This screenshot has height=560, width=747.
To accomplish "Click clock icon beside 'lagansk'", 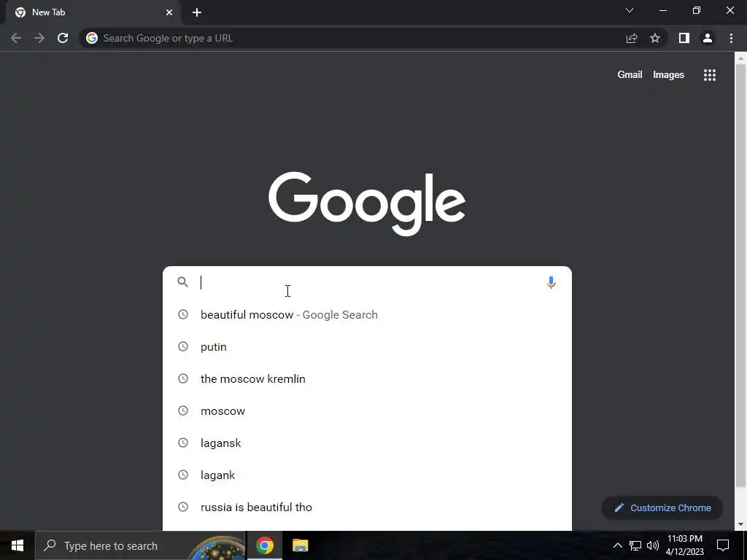I will tap(183, 443).
